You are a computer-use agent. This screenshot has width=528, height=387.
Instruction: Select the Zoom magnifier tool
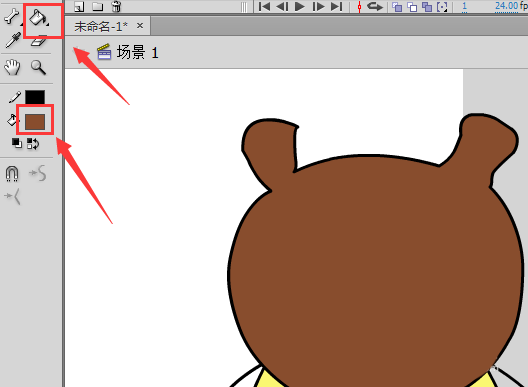coord(38,67)
